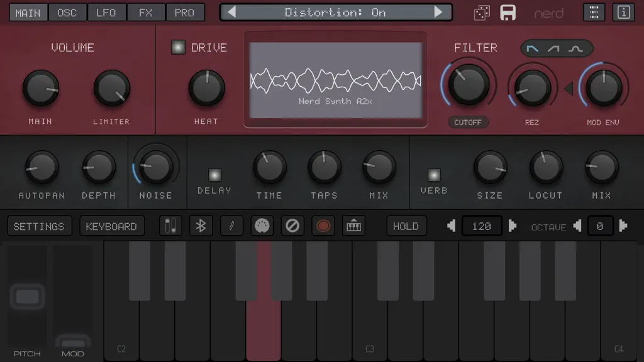Open the MIDI connector round icon
644x362 pixels.
click(x=262, y=226)
